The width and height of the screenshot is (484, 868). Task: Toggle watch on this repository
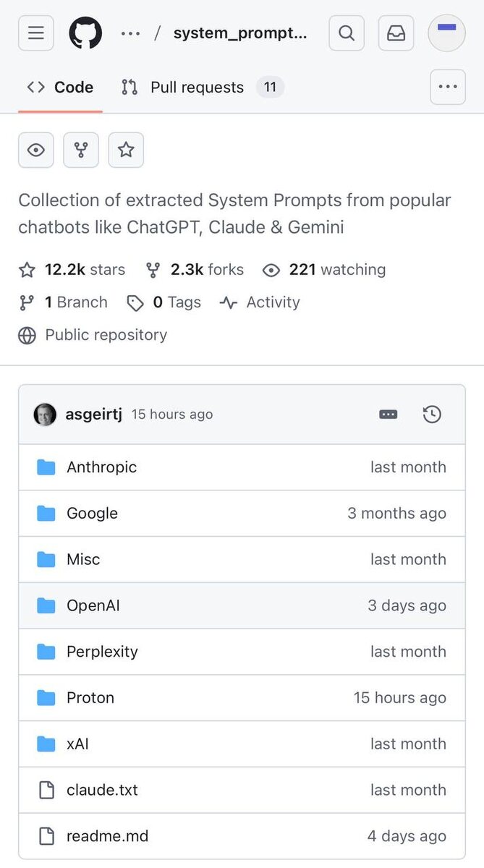point(36,150)
